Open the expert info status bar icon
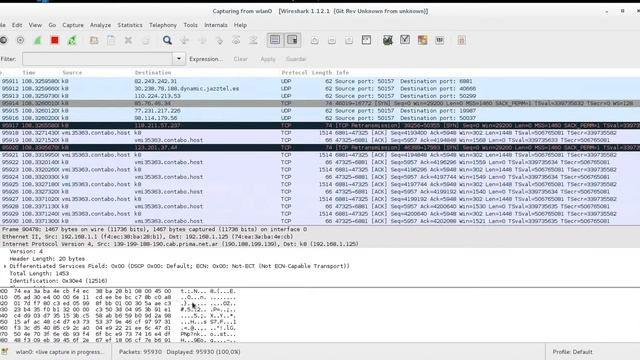 (x=4, y=352)
